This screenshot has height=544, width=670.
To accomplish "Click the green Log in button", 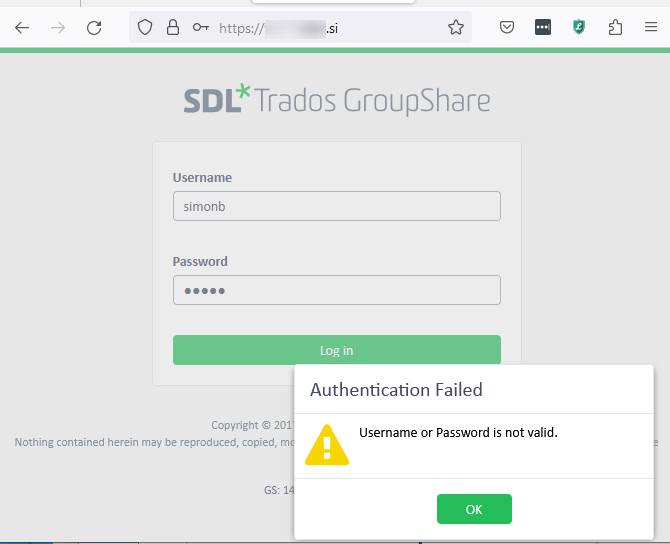I will tap(337, 350).
